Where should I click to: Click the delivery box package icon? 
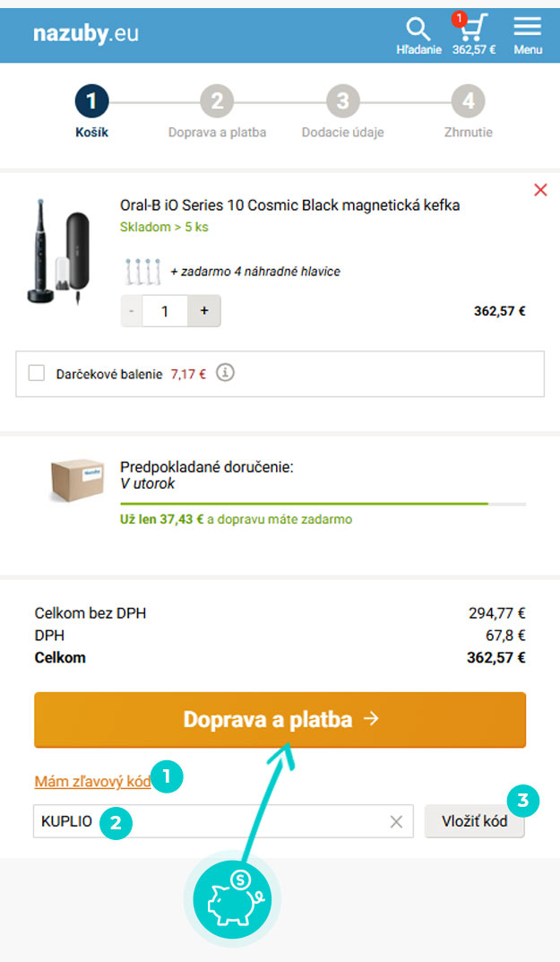pyautogui.click(x=77, y=480)
